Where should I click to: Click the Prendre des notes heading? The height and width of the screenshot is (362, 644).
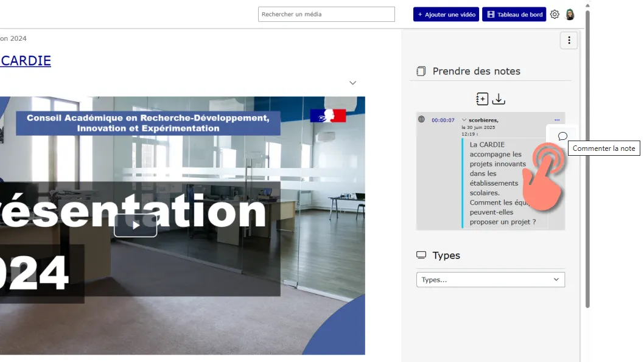477,71
